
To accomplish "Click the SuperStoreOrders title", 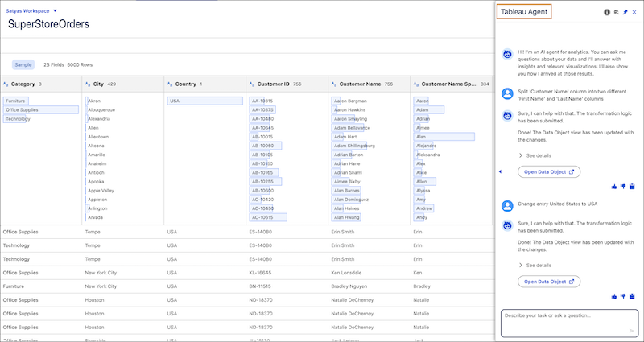I will [x=48, y=24].
